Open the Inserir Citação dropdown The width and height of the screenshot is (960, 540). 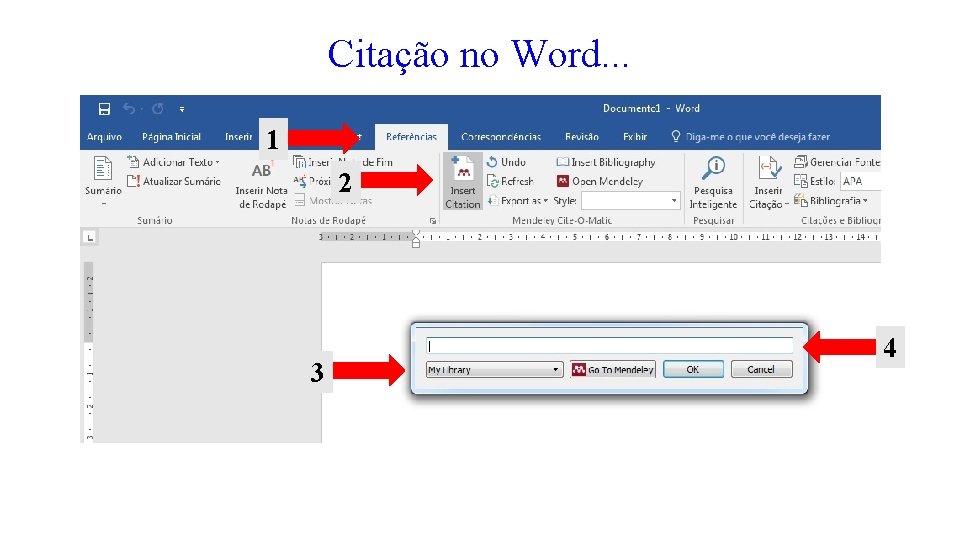tap(768, 182)
